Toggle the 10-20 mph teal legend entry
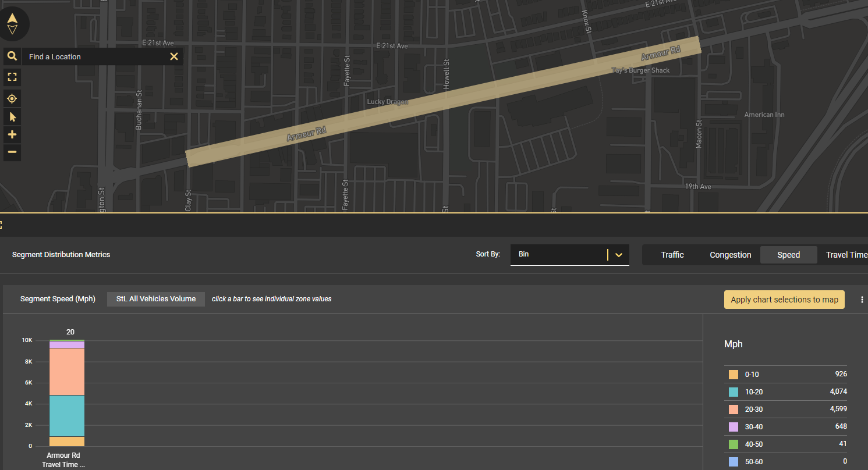The width and height of the screenshot is (868, 470). [753, 392]
